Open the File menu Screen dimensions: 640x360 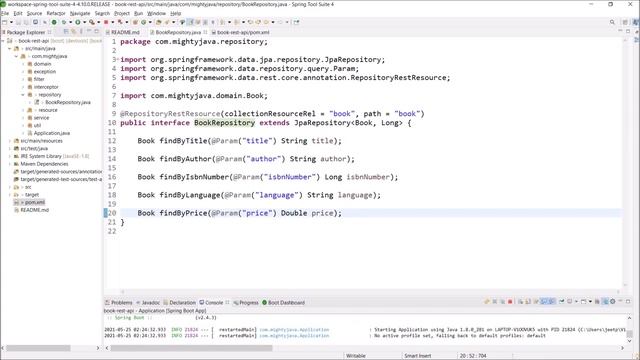(x=5, y=13)
